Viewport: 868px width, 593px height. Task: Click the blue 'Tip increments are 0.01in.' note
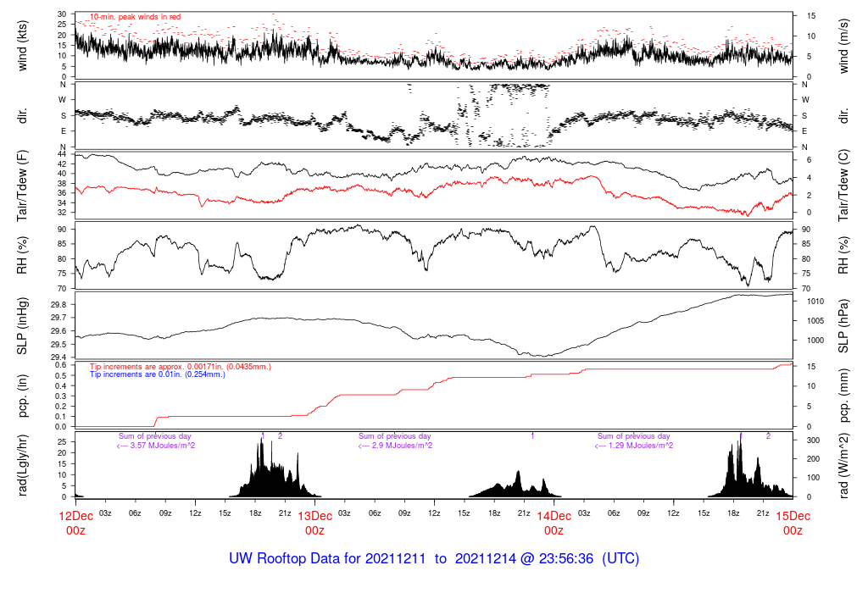[158, 374]
